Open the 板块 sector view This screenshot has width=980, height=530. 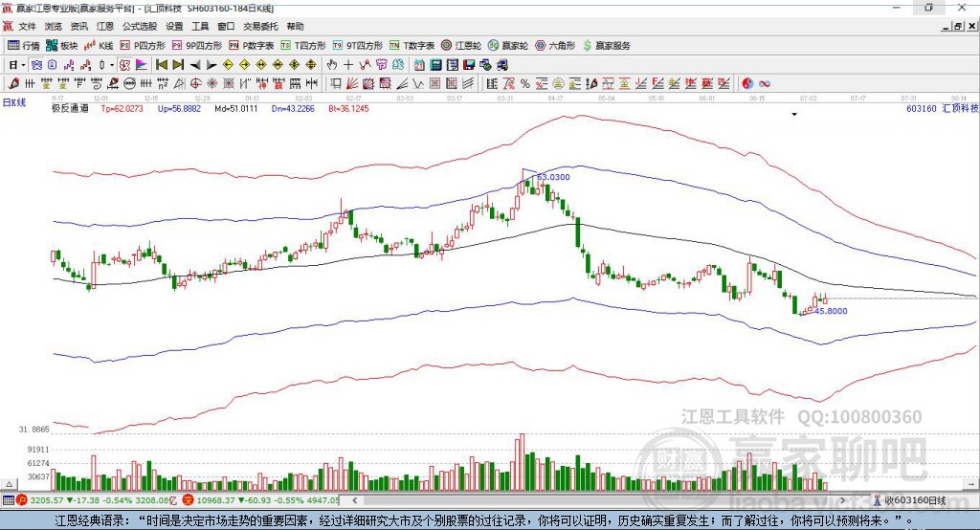coord(61,46)
